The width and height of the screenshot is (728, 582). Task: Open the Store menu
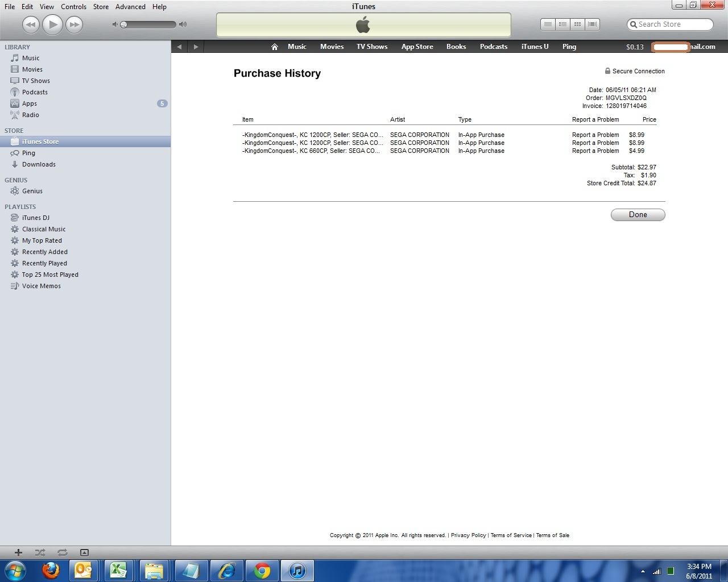click(101, 7)
